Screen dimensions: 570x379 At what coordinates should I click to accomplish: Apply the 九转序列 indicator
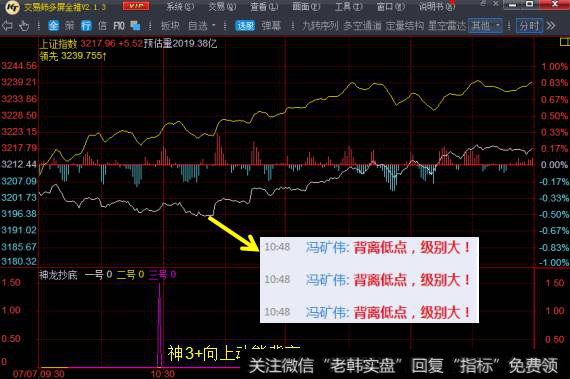point(320,25)
